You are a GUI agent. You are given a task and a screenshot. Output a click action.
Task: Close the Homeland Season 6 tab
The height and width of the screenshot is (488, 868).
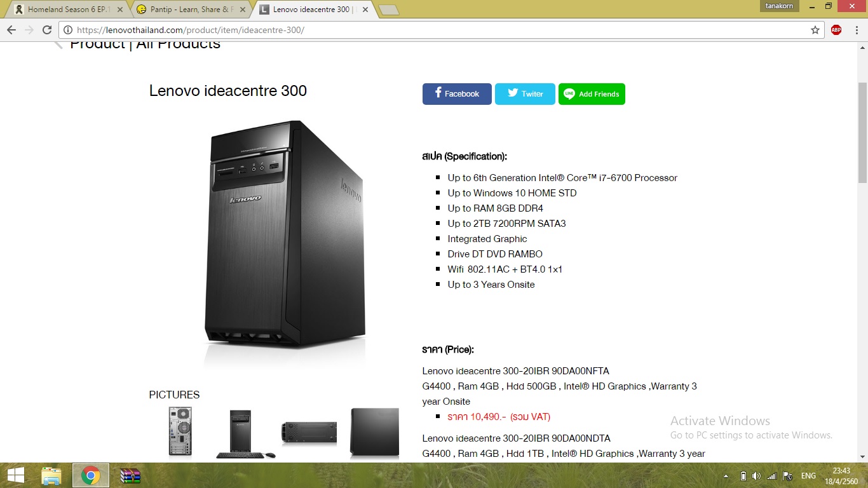tap(120, 10)
